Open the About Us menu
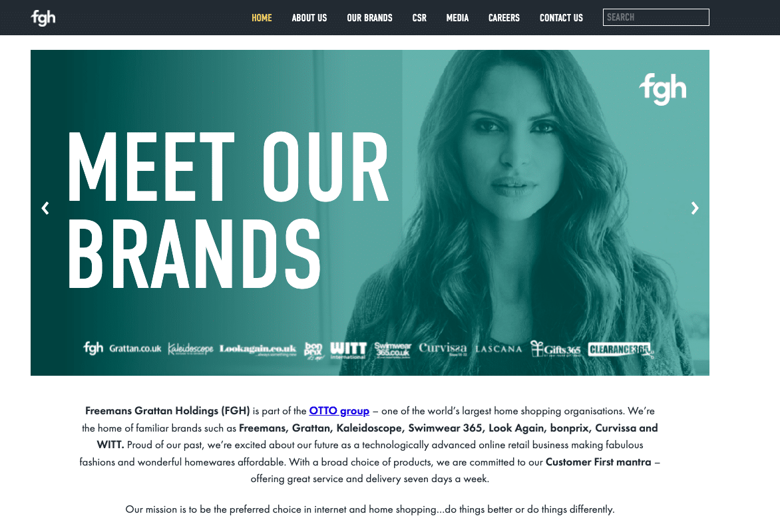780x532 pixels. (x=309, y=18)
